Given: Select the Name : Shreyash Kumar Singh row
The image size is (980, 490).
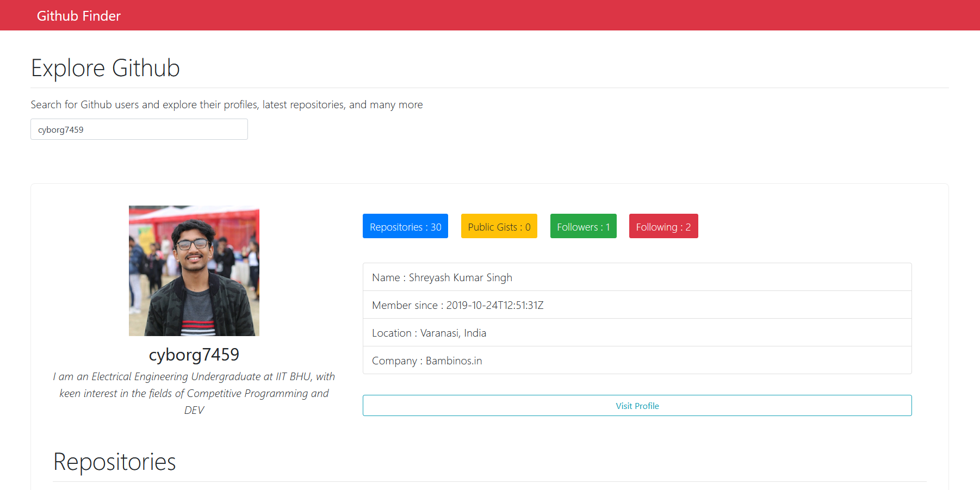Looking at the screenshot, I should [x=637, y=277].
